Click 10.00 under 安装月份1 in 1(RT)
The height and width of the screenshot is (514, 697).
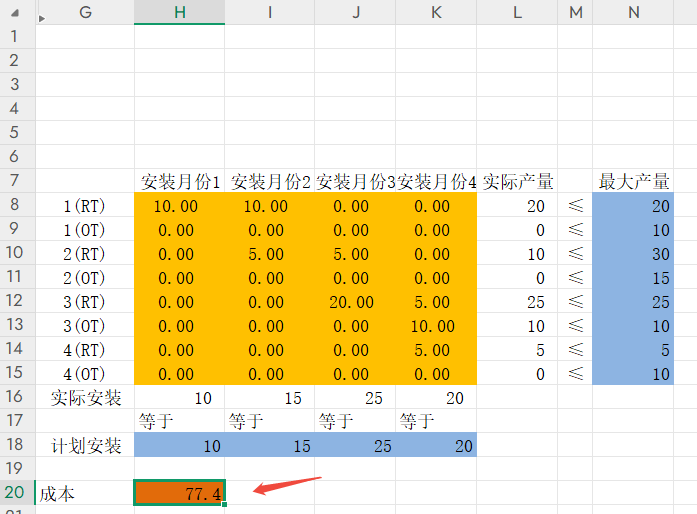(180, 205)
